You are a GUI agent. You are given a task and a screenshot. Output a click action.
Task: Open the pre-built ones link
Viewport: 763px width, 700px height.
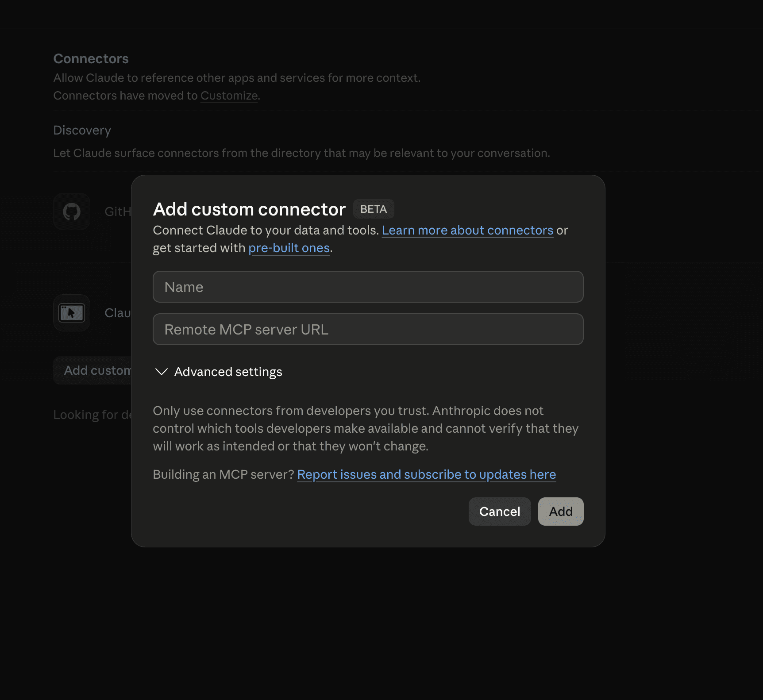289,248
